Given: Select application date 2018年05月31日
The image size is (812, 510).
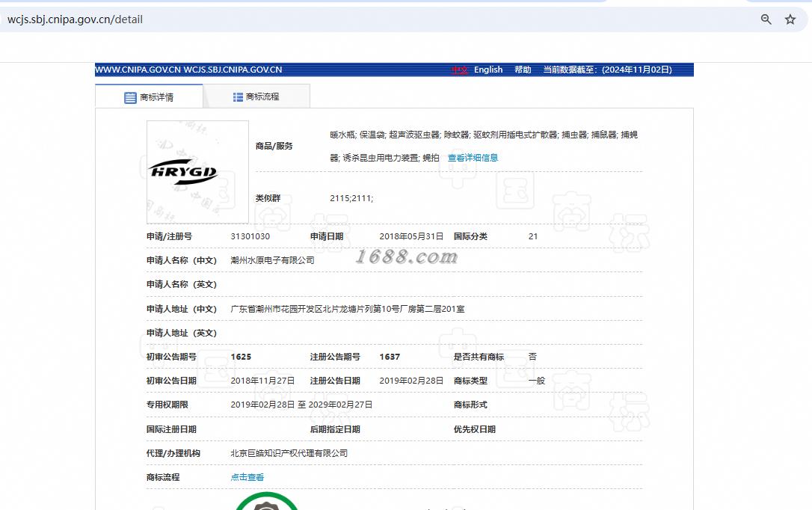Looking at the screenshot, I should point(411,236).
